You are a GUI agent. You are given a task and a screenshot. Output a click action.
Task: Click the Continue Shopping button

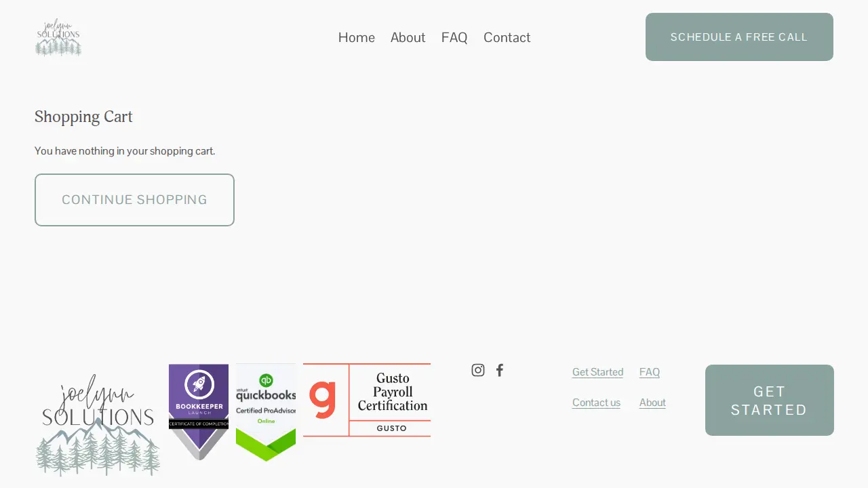134,200
